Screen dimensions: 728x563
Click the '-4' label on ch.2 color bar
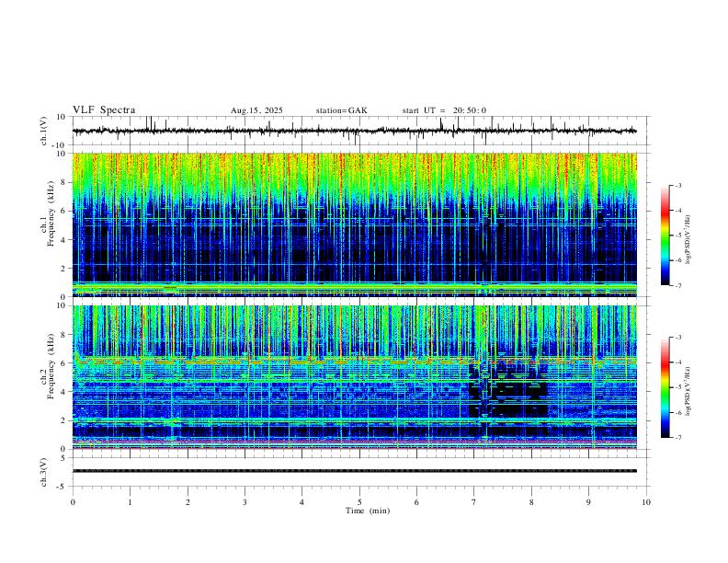pos(677,362)
